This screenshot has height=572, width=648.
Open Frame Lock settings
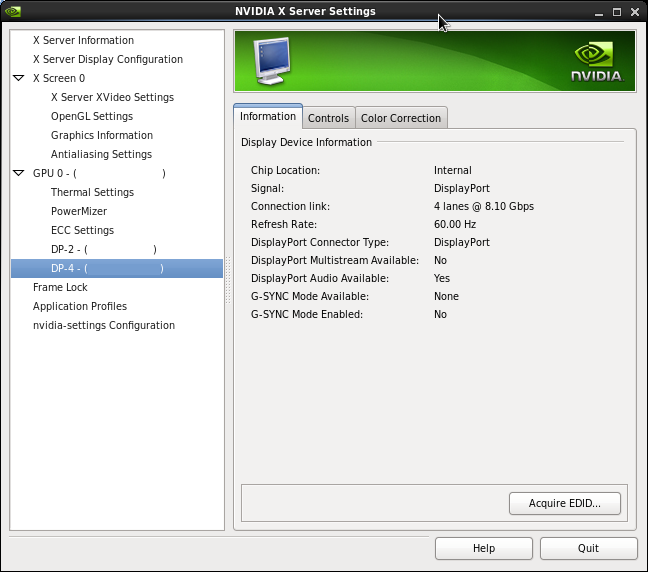point(60,287)
